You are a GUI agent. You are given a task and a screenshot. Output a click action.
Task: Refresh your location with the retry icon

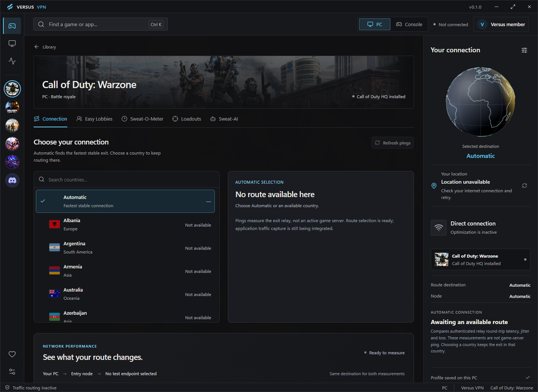pos(525,186)
